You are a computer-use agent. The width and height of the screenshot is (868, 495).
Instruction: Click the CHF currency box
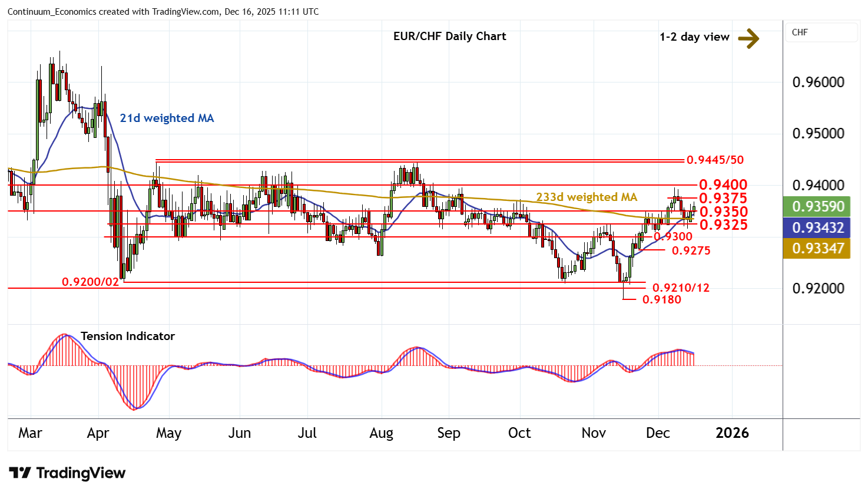[x=821, y=32]
